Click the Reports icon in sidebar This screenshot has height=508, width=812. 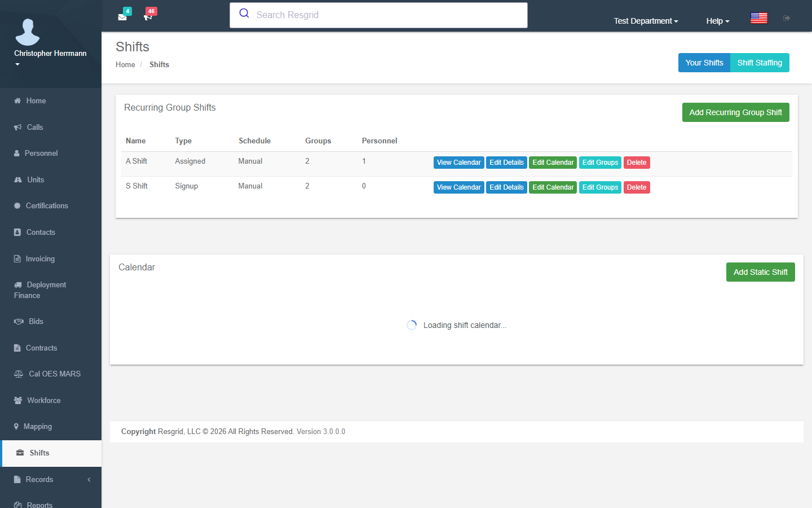click(x=17, y=505)
